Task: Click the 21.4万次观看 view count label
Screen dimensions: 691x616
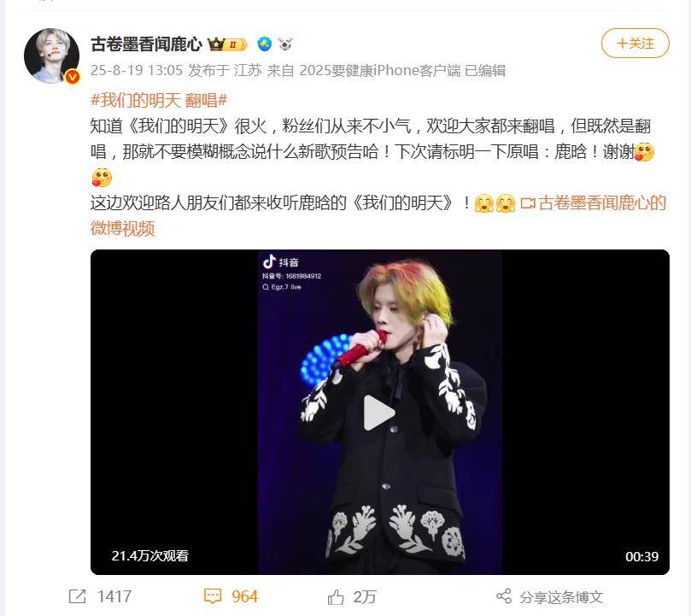Action: coord(149,555)
